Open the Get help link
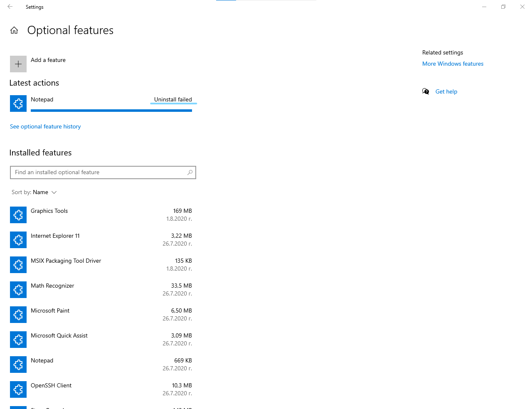The width and height of the screenshot is (532, 409). tap(446, 91)
